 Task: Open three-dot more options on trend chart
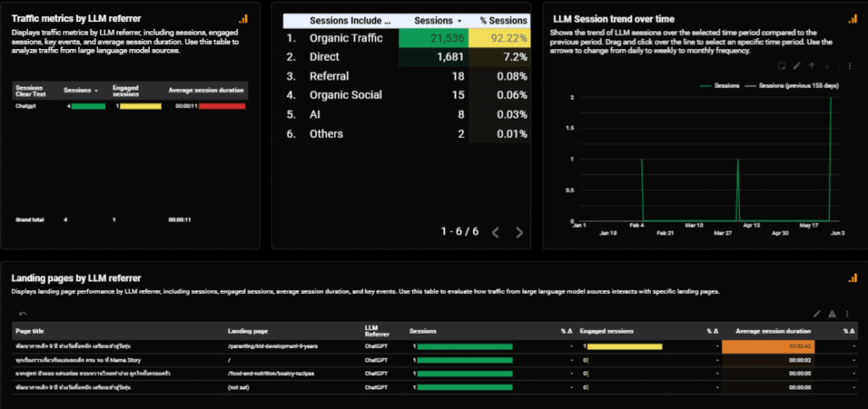pos(849,65)
